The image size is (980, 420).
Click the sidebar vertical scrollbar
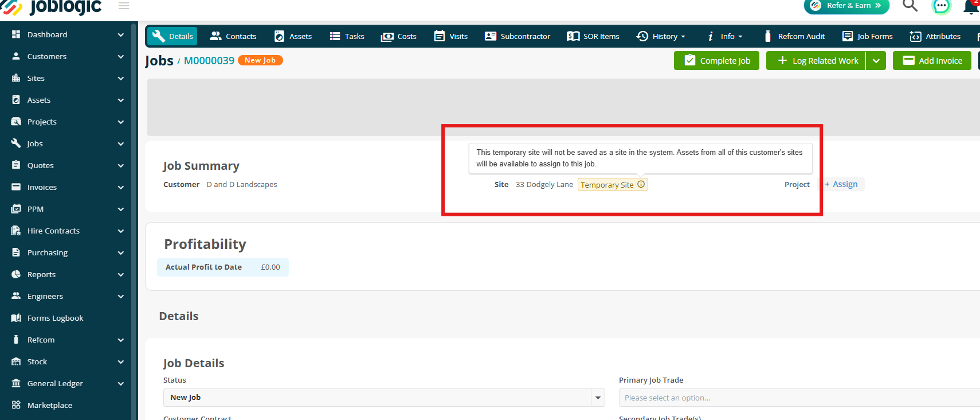click(x=134, y=221)
